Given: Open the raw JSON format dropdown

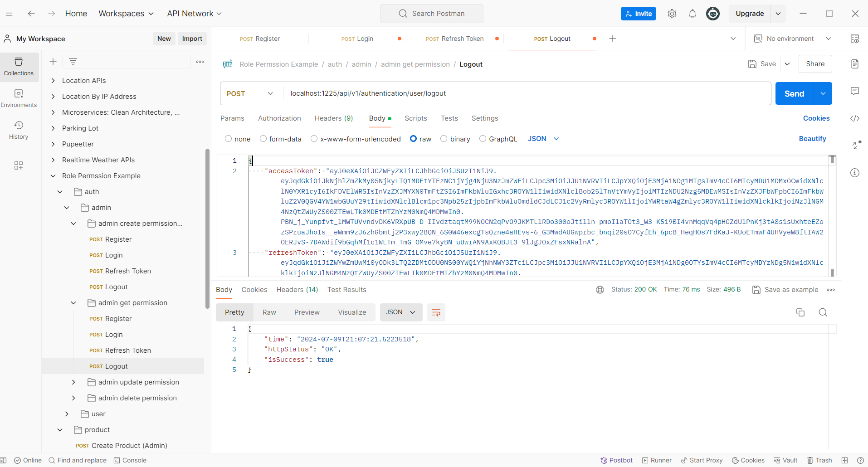Looking at the screenshot, I should [x=543, y=139].
